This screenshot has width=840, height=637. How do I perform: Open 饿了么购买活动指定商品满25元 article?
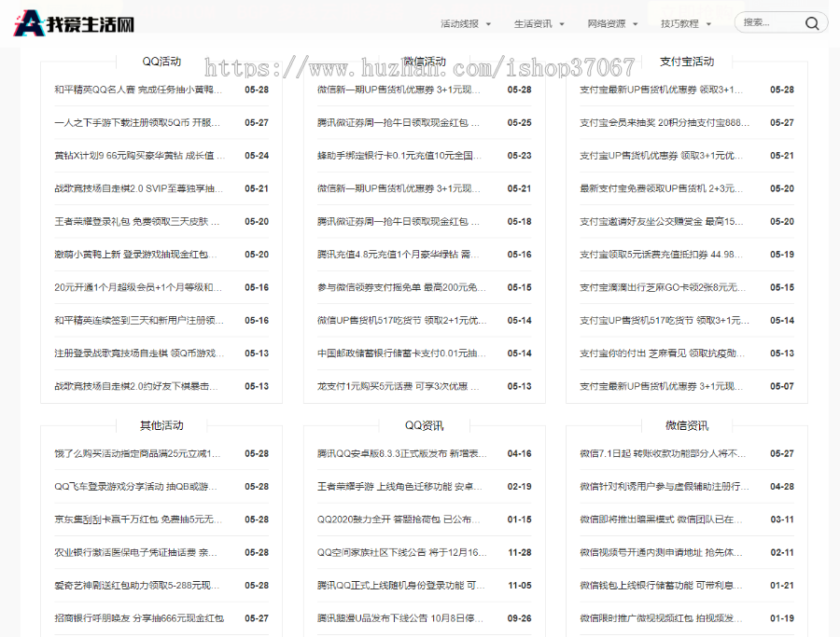pos(137,454)
